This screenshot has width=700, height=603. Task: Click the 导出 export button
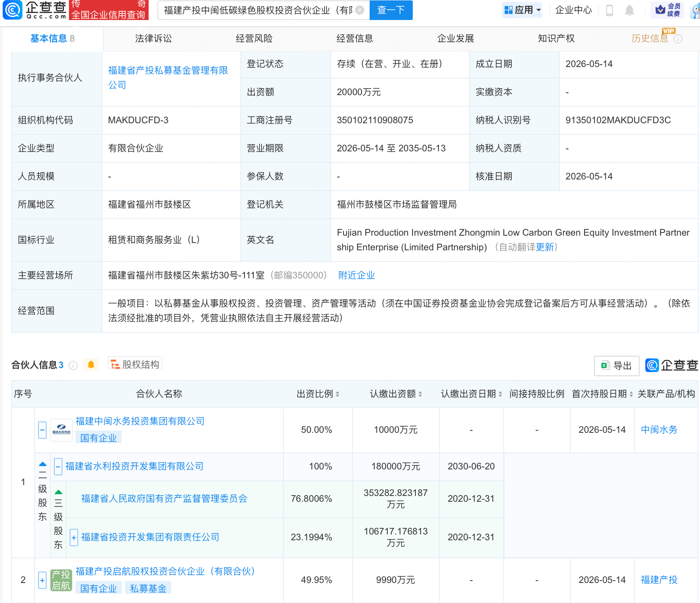(x=616, y=365)
